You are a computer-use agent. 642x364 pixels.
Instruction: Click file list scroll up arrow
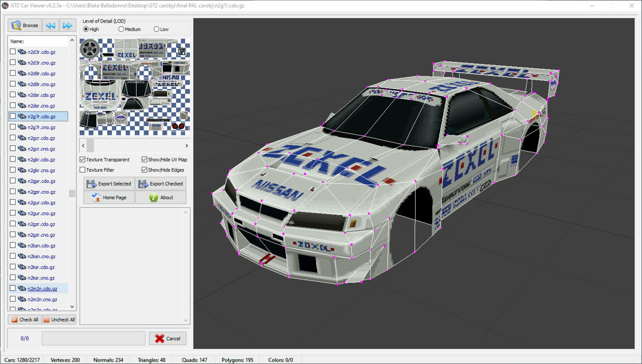[x=72, y=40]
